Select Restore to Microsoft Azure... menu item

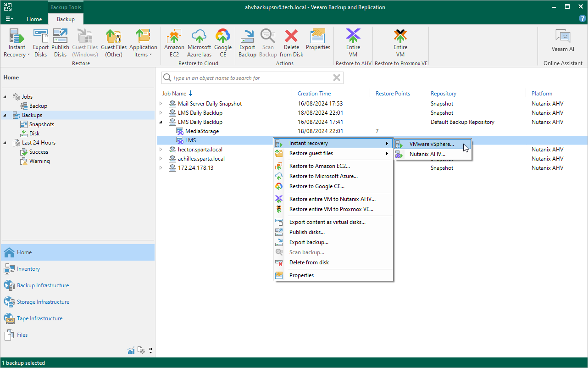[333, 176]
